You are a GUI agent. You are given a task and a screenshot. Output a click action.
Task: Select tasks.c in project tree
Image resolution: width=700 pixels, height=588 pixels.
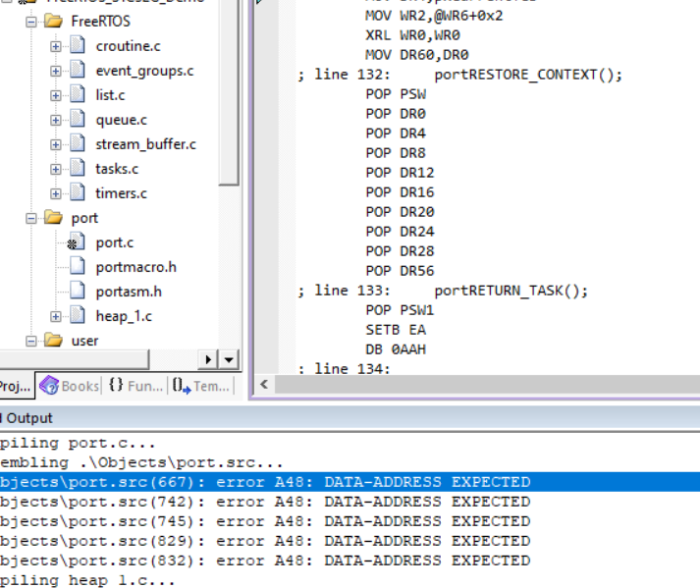pyautogui.click(x=117, y=169)
